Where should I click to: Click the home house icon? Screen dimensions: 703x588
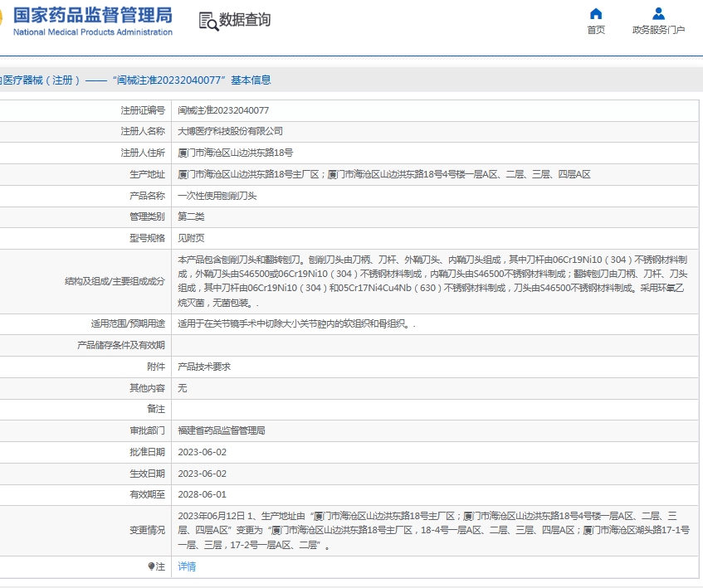[596, 13]
